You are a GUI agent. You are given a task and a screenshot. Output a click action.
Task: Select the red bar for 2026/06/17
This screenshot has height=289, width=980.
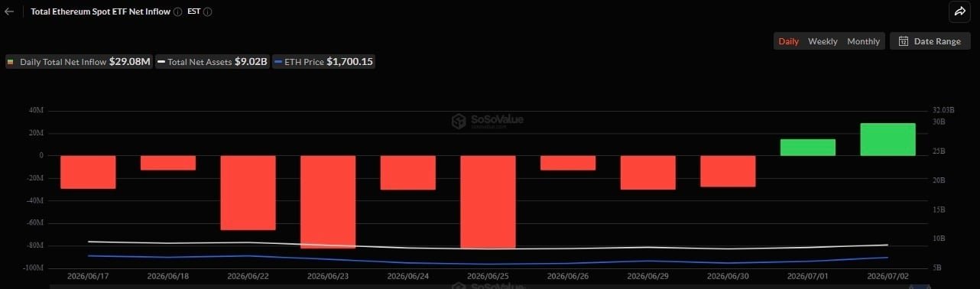coord(88,172)
